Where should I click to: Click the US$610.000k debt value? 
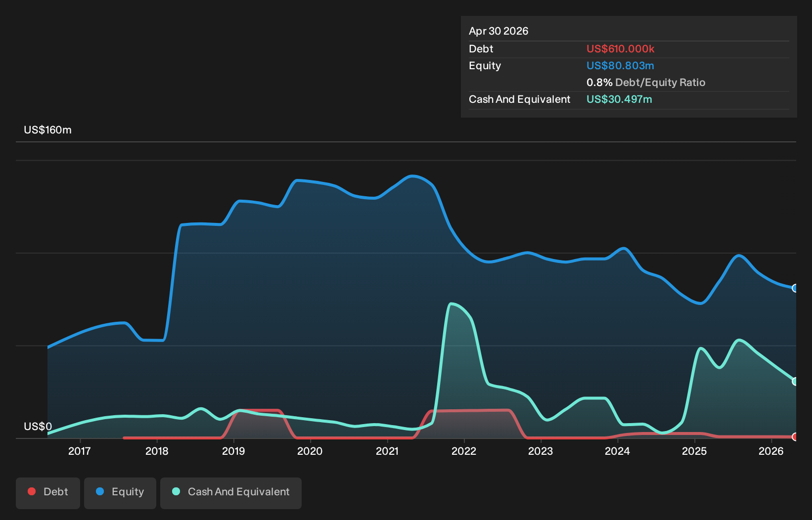point(621,49)
